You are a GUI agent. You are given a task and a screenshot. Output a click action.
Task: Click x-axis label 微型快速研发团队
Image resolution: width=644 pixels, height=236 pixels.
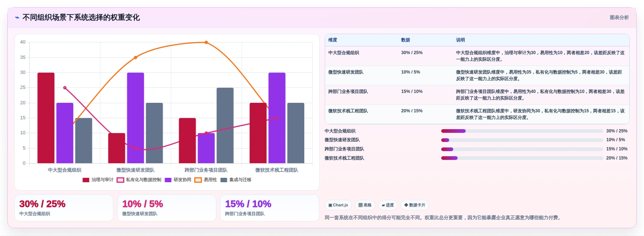(135, 170)
